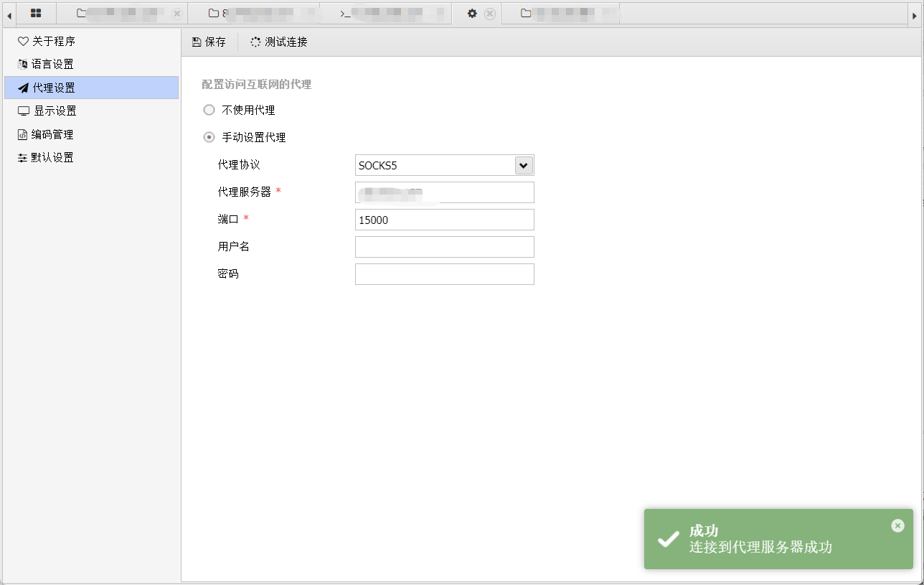This screenshot has width=924, height=585.
Task: Open 默认设置 in the sidebar
Action: (x=91, y=157)
